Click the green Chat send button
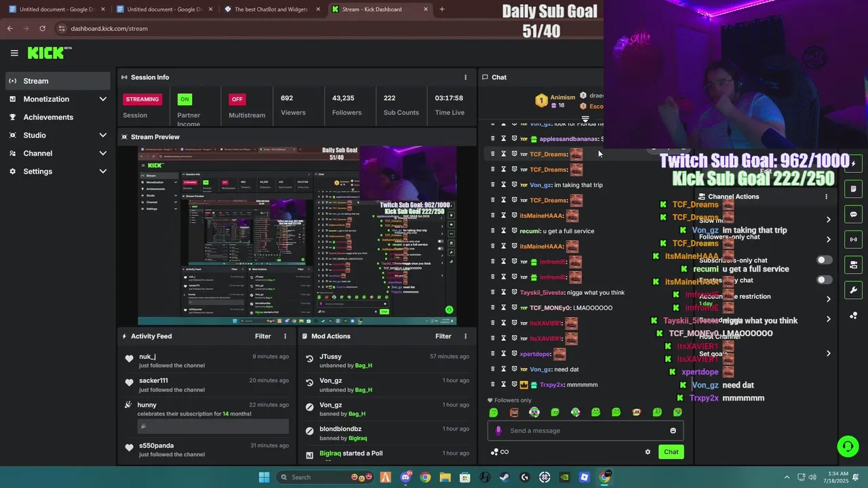Image resolution: width=868 pixels, height=488 pixels. coord(671,452)
